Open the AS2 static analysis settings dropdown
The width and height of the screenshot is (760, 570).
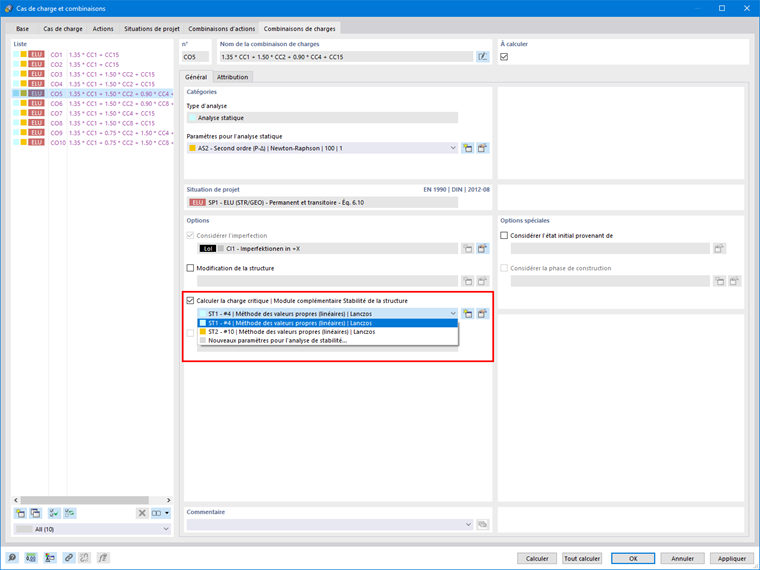pyautogui.click(x=453, y=148)
